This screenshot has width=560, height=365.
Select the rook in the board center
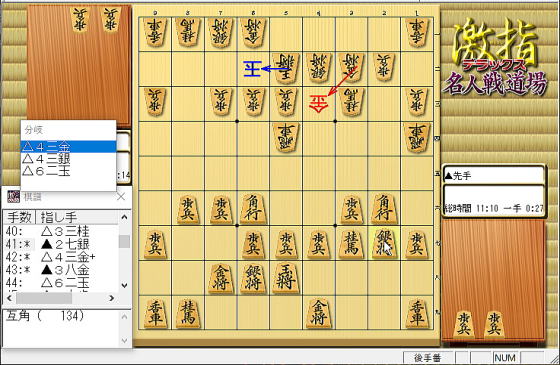point(286,138)
